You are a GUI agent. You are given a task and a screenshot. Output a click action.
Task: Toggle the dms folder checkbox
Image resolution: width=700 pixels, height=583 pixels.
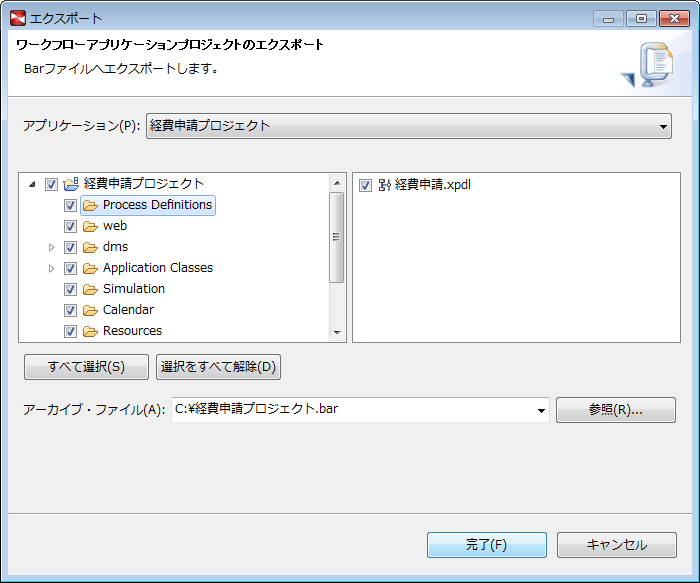pos(70,247)
